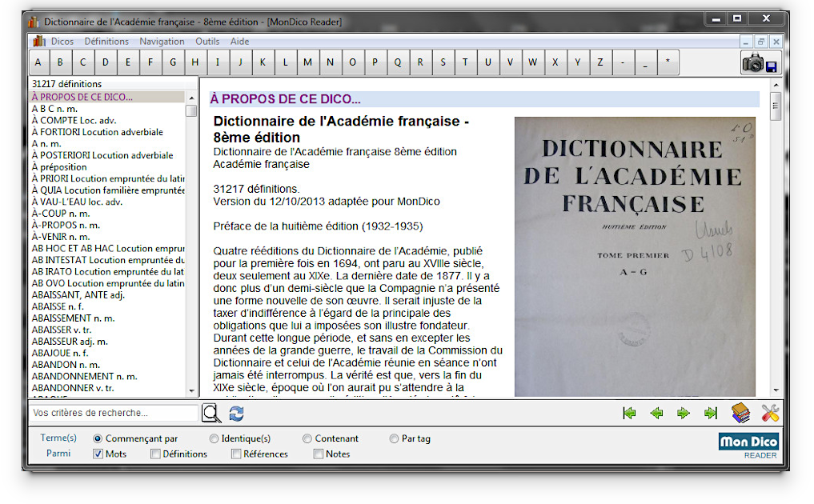
Task: Click the dictionary cover page image
Action: (635, 257)
